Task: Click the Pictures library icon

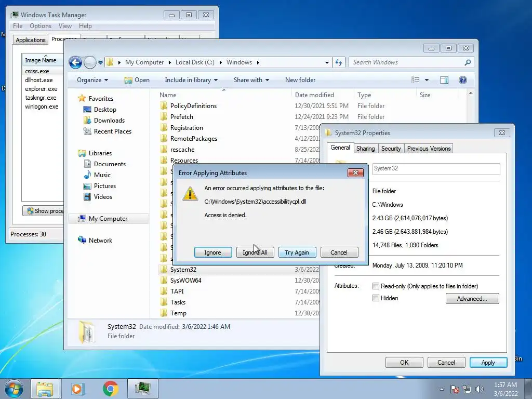Action: (87, 186)
